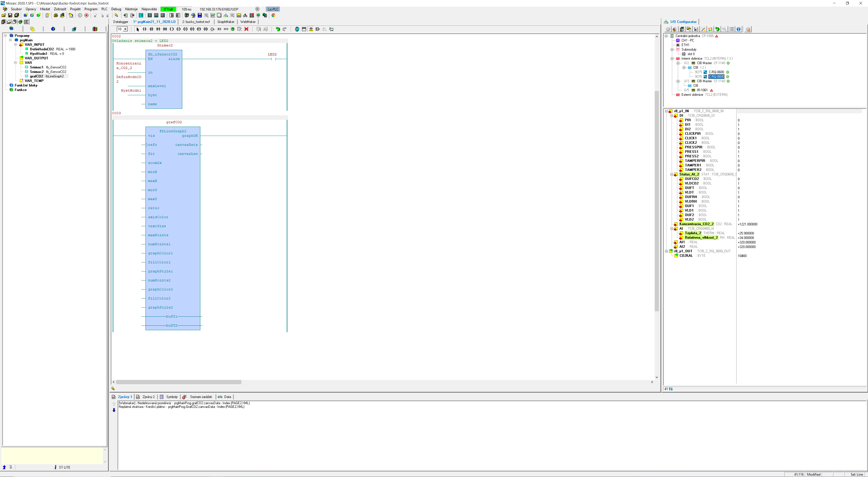Toggle the arrow pointer selection mode
The image size is (868, 477).
pyautogui.click(x=137, y=29)
